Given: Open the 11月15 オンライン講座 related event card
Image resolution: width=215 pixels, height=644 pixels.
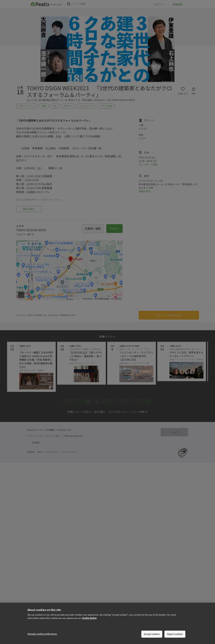Looking at the screenshot, I should coord(31,367).
